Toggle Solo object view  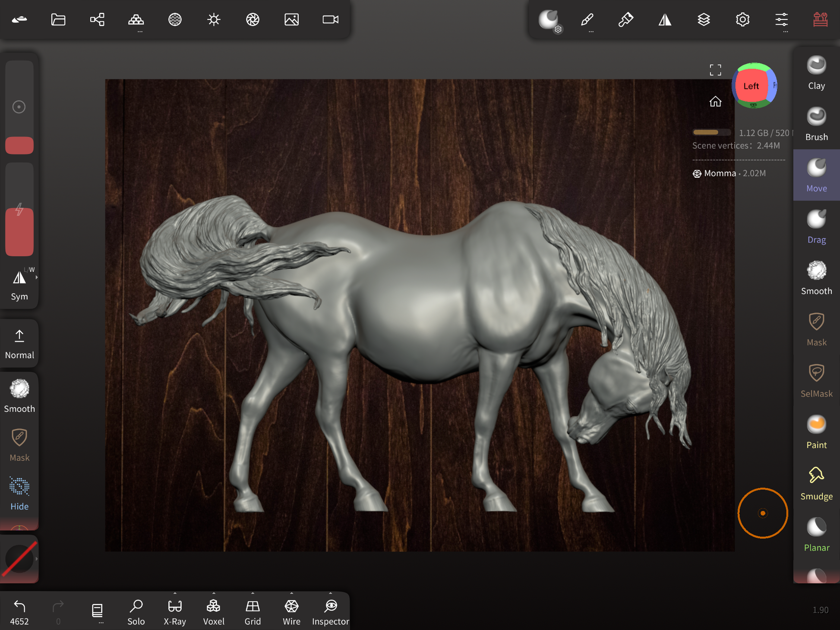136,611
